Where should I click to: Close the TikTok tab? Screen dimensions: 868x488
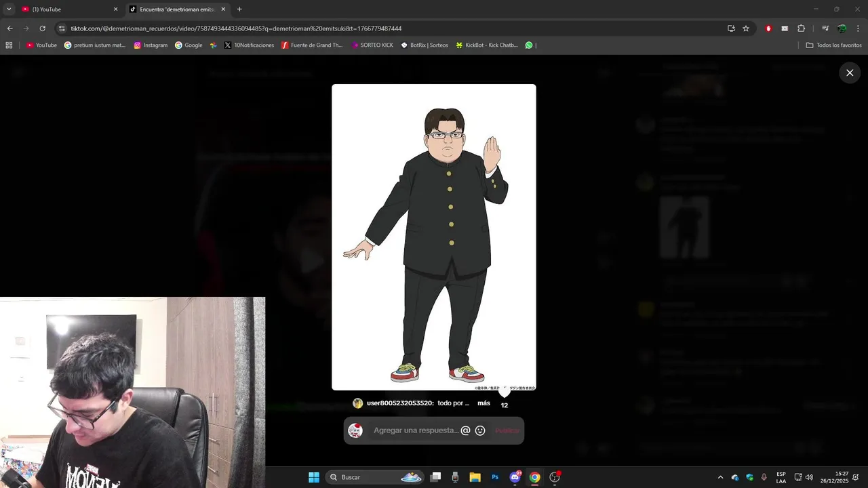point(223,9)
